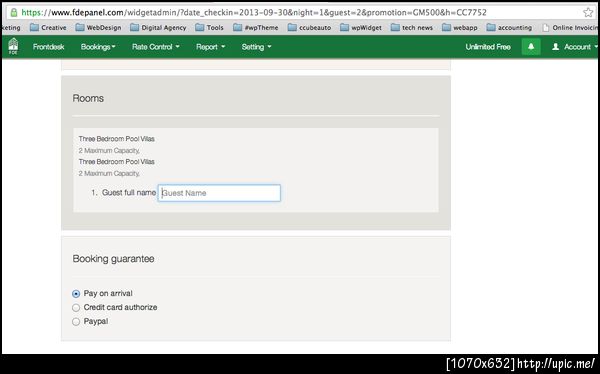This screenshot has height=374, width=600.
Task: Open the Online Invoicing bookmark
Action: 570,28
